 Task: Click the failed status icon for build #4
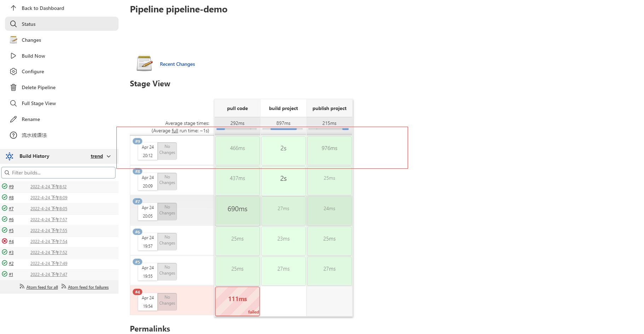coord(5,241)
